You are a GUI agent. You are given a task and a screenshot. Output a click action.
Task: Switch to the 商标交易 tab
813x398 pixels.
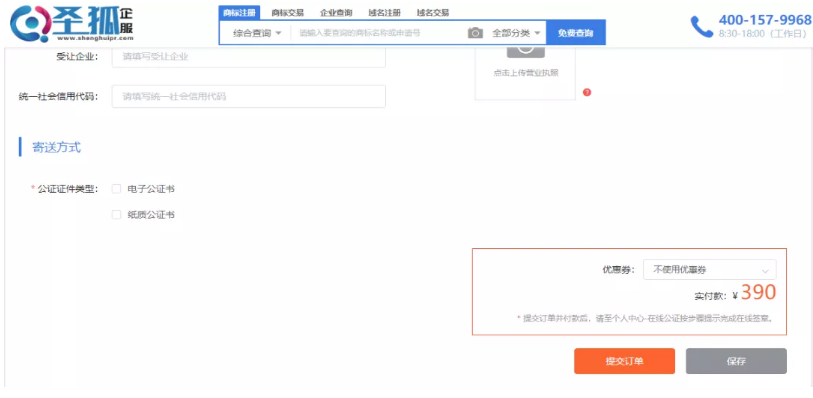pos(287,13)
